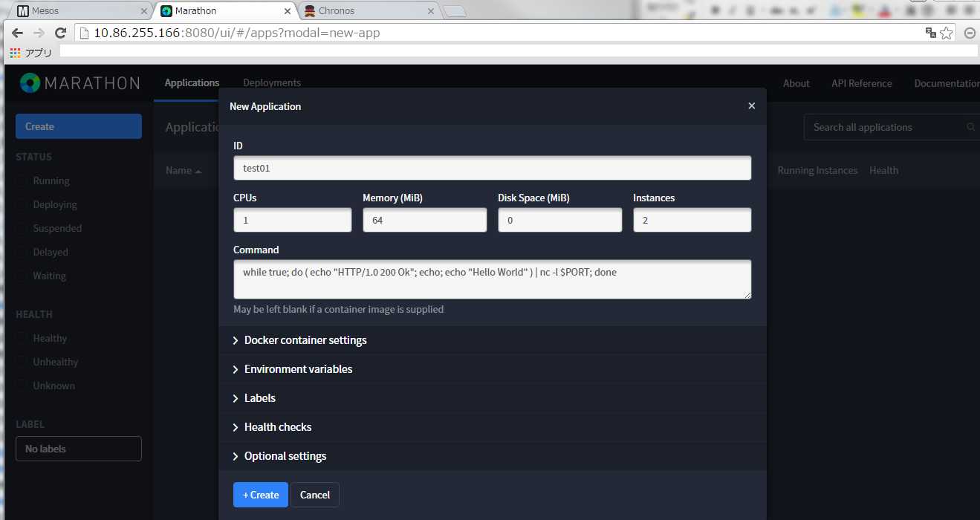Click the Marathon logo icon
This screenshot has width=980, height=520.
coord(30,82)
